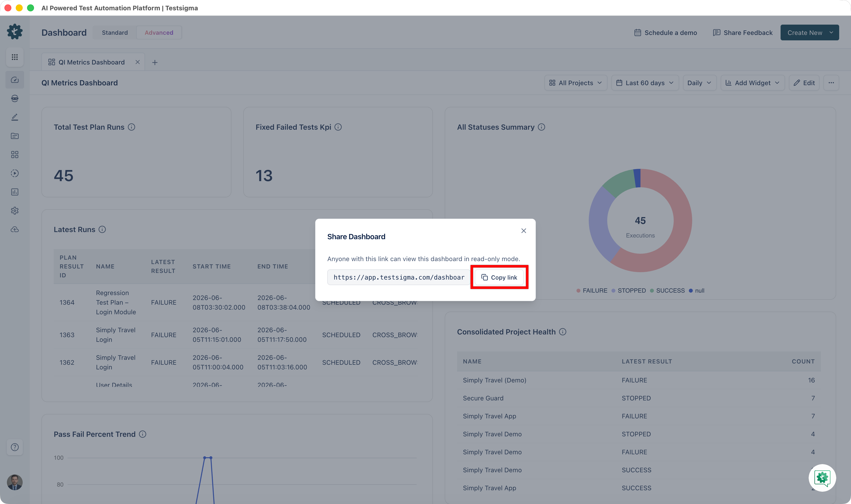Viewport: 851px width, 504px height.
Task: Expand the Last 60 days dropdown
Action: click(645, 83)
